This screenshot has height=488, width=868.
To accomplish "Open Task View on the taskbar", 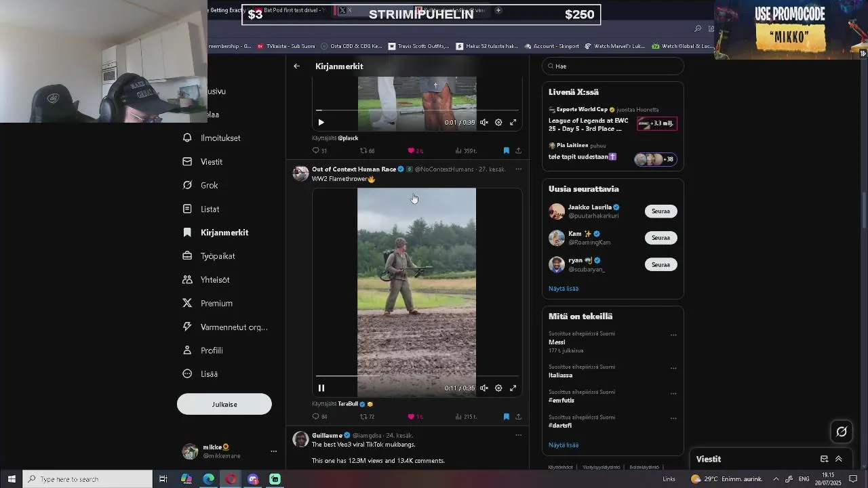I will pos(163,479).
